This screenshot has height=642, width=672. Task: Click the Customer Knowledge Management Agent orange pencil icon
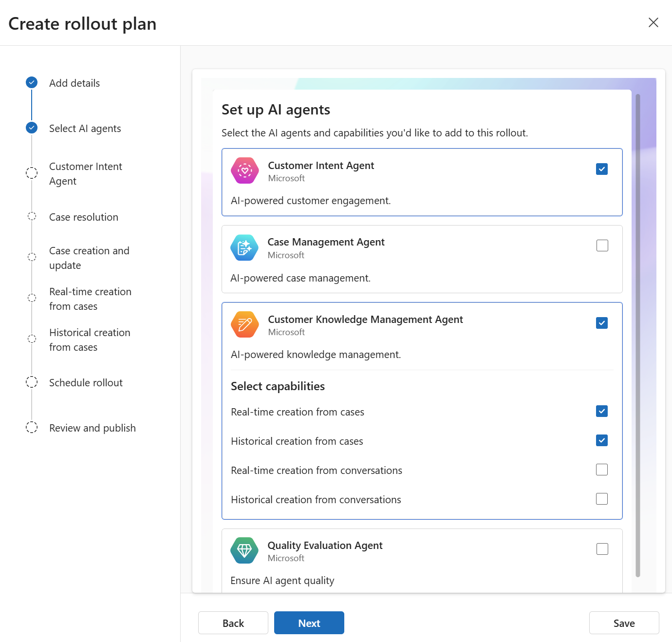(x=245, y=324)
